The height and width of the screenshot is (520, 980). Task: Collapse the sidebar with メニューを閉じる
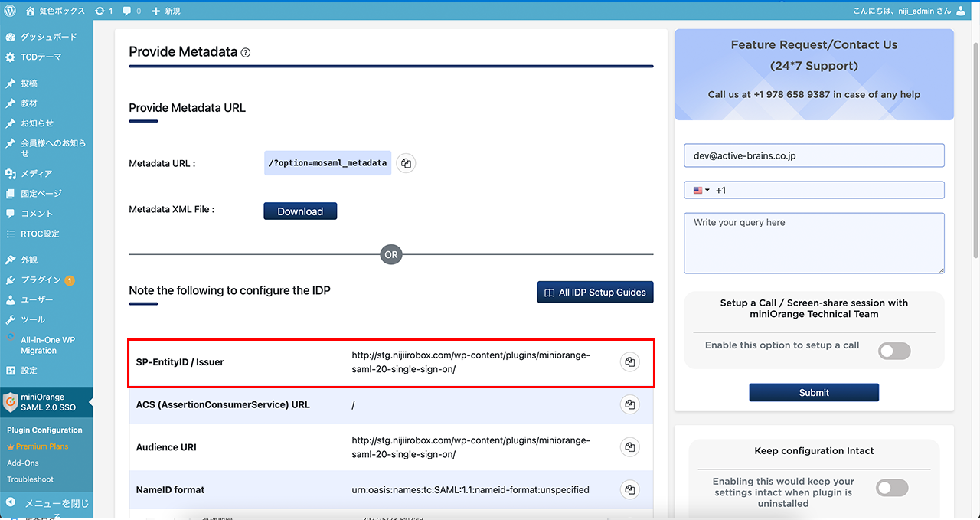coord(47,506)
